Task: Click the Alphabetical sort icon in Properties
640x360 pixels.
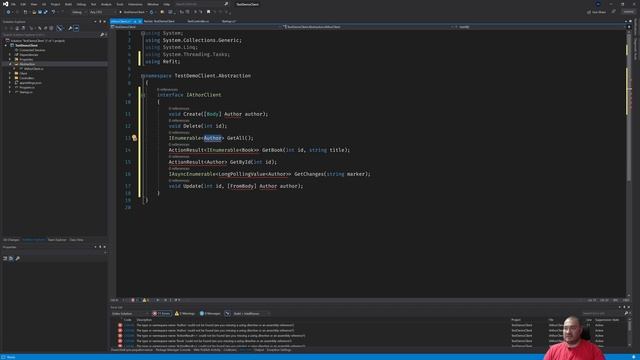Action: pyautogui.click(x=11, y=258)
